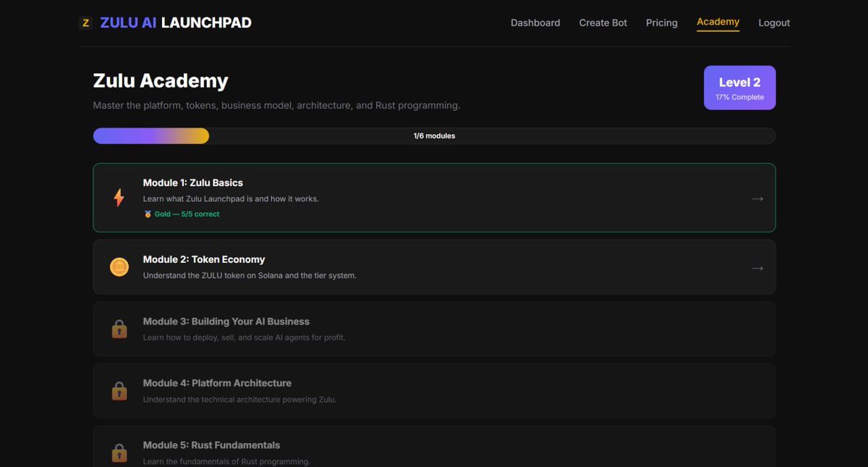Click the coin icon for Module 2
Screen dimensions: 868x467
(119, 267)
